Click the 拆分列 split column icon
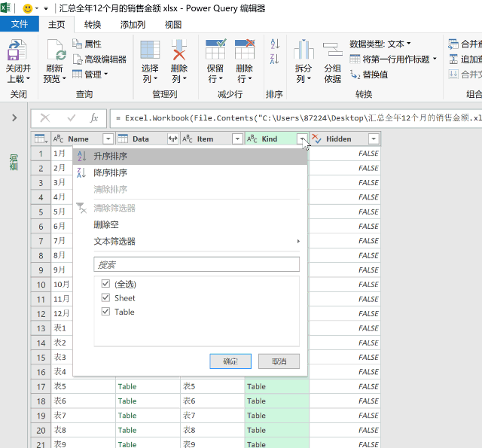The image size is (482, 448). 304,50
